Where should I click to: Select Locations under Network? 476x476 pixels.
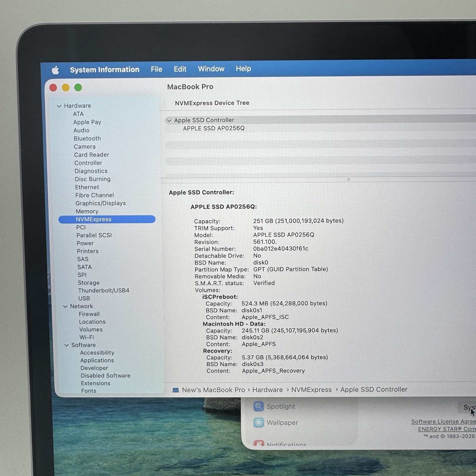[92, 322]
